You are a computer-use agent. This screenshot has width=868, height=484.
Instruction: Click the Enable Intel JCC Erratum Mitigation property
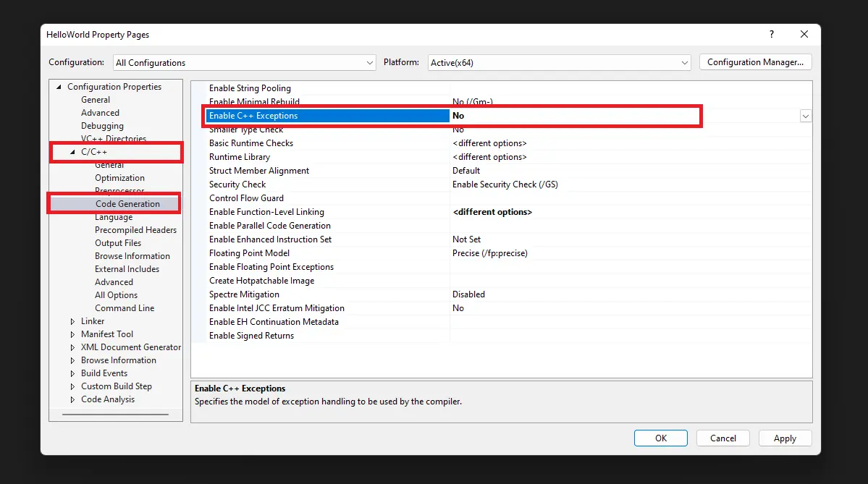tap(277, 308)
